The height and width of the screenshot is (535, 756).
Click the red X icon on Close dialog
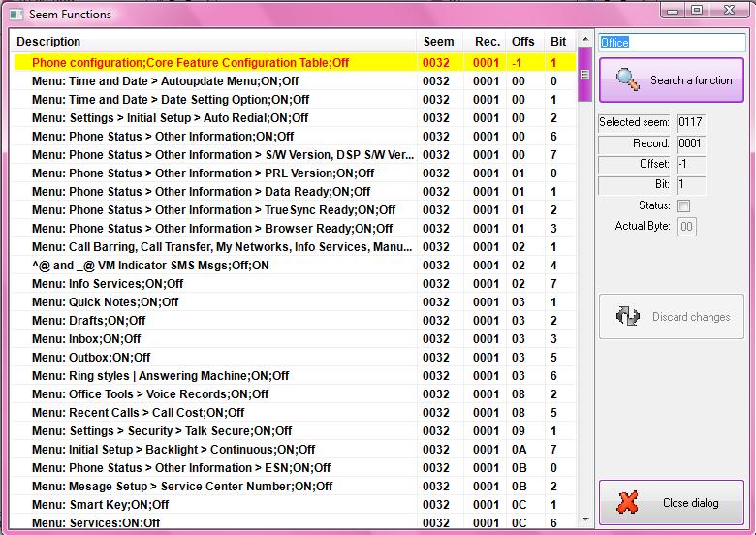(628, 503)
